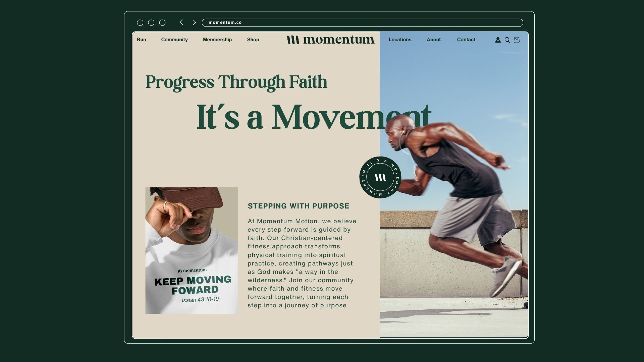Click the browser forward arrow
The height and width of the screenshot is (362, 644).
pos(194,22)
